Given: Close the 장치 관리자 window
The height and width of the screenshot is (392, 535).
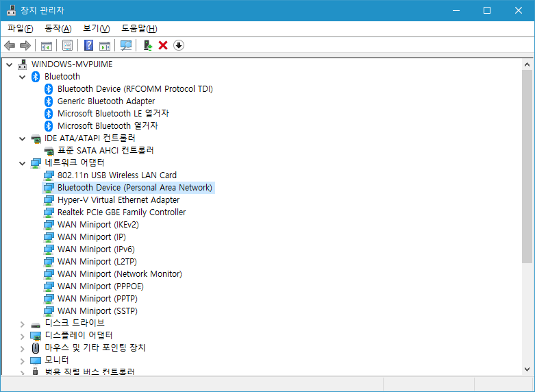Looking at the screenshot, I should click(519, 10).
